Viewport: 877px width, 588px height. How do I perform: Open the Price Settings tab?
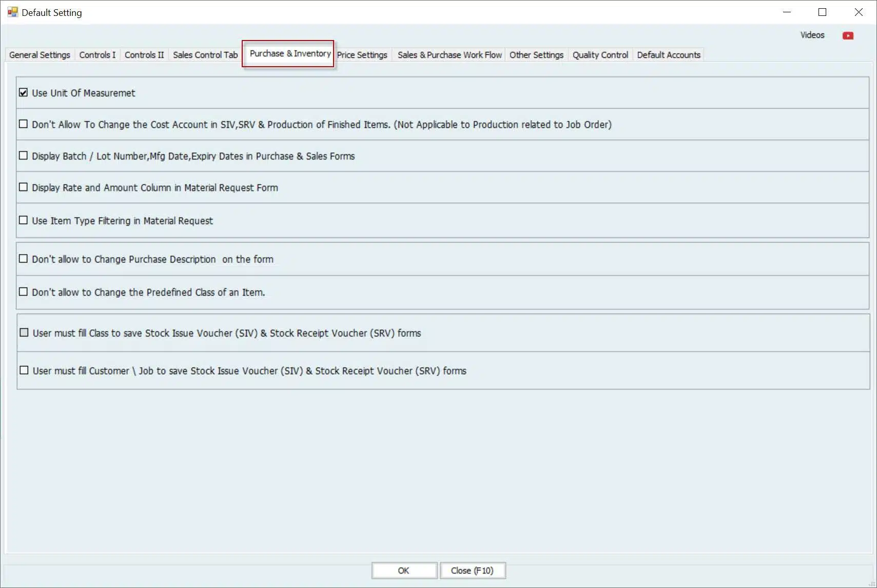click(x=362, y=55)
